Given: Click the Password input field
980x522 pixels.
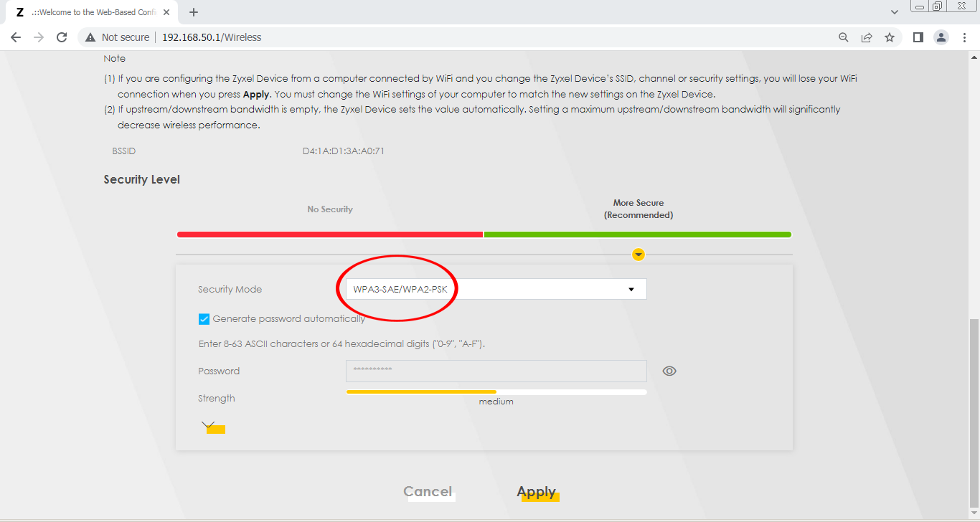Looking at the screenshot, I should [496, 371].
